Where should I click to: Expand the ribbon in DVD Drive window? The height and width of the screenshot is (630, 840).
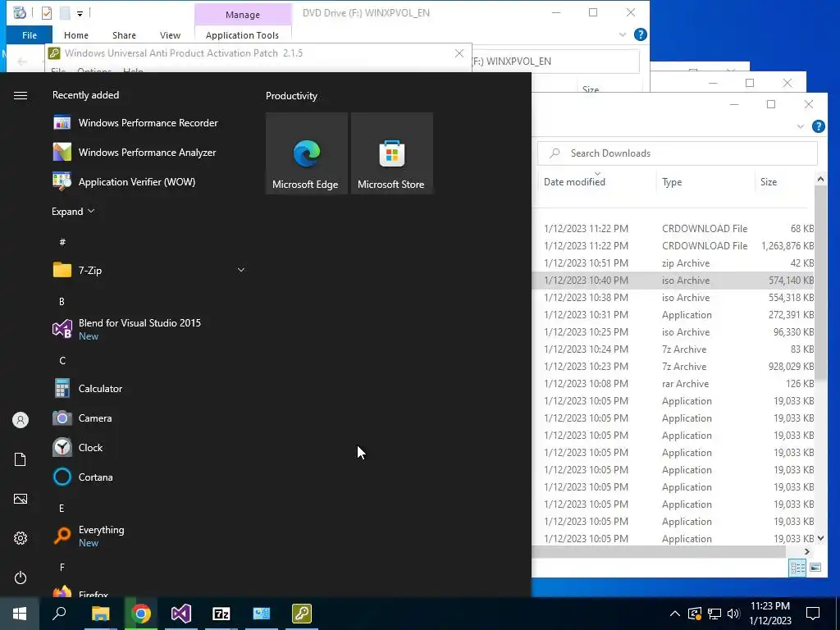coord(623,34)
